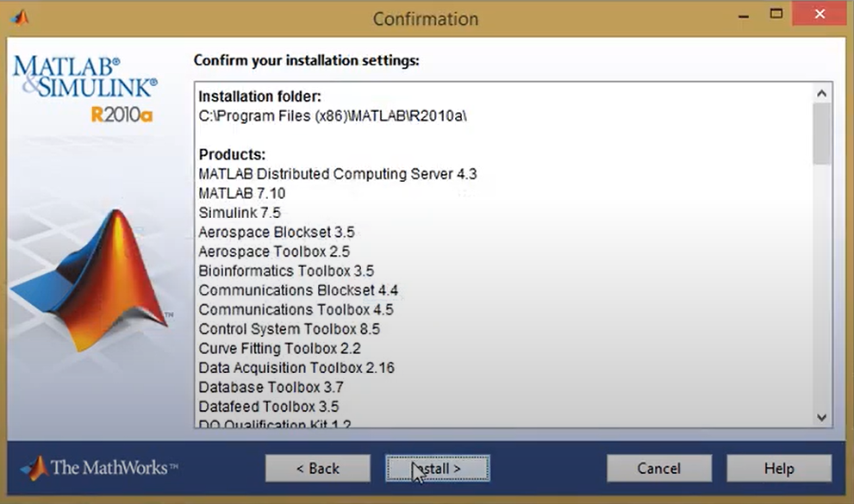Viewport: 854px width, 504px height.
Task: Click the products list scrollbar thumb
Action: (x=821, y=134)
